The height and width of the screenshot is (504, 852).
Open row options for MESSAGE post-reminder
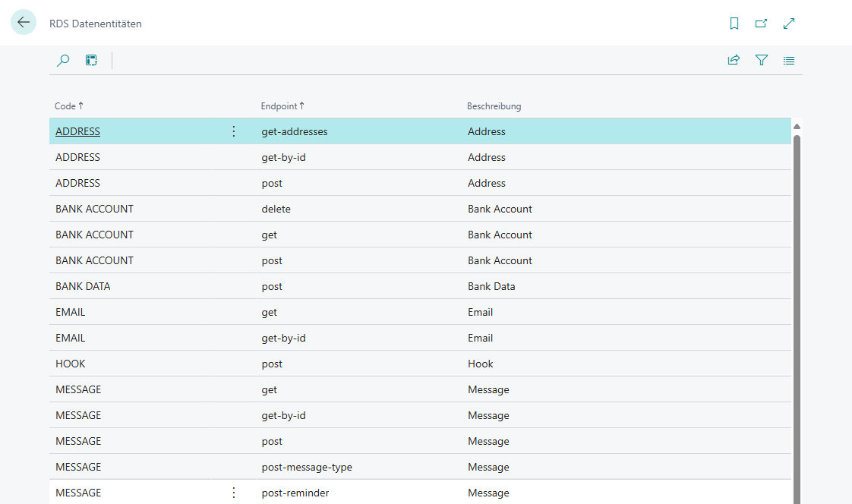233,492
